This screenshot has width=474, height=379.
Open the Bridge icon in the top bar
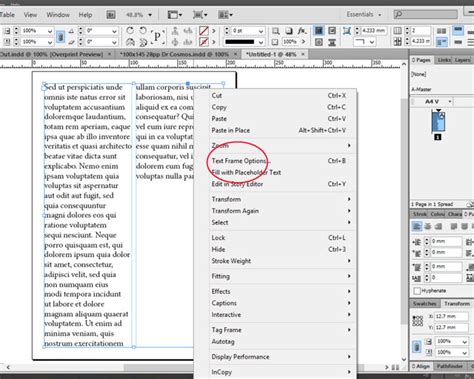click(111, 15)
